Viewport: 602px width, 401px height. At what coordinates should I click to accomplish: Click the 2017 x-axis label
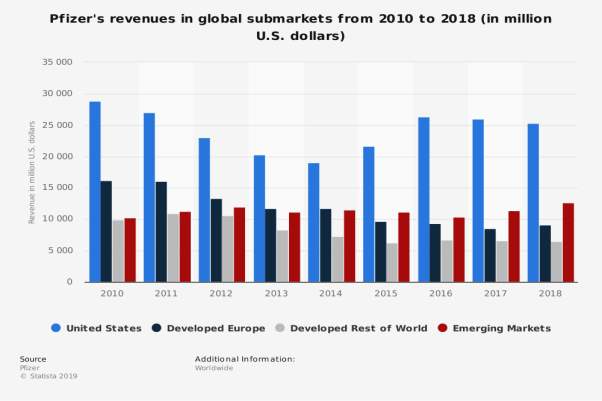(x=495, y=293)
